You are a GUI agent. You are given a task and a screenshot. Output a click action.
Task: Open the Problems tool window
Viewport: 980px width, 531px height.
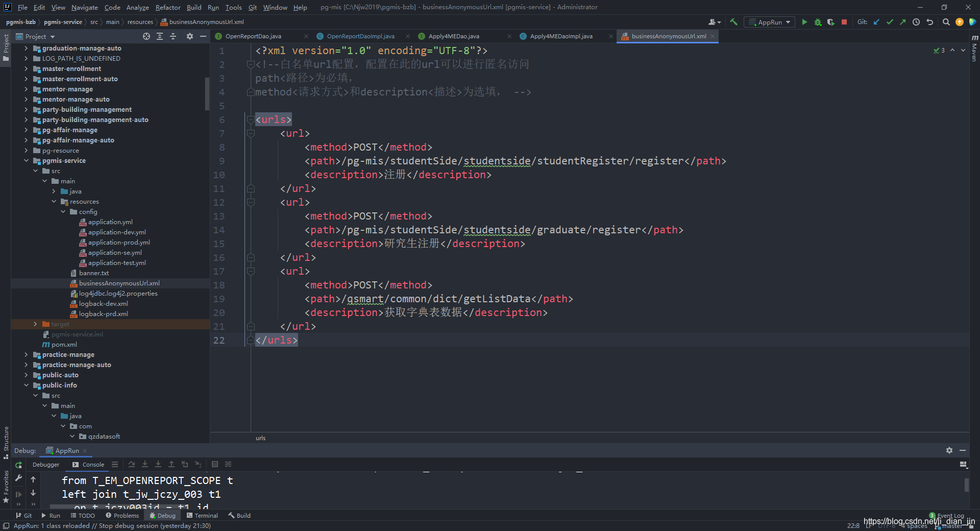tap(122, 516)
